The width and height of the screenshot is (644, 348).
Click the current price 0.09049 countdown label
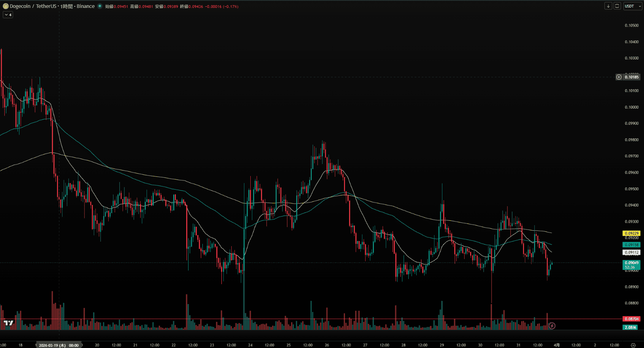[631, 265]
